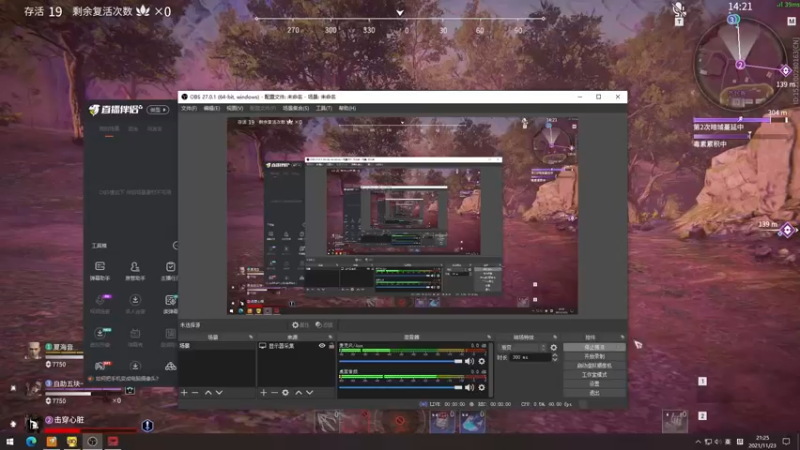Image resolution: width=800 pixels, height=450 pixels.
Task: Open the 视图(V) menu in OBS
Action: click(235, 108)
